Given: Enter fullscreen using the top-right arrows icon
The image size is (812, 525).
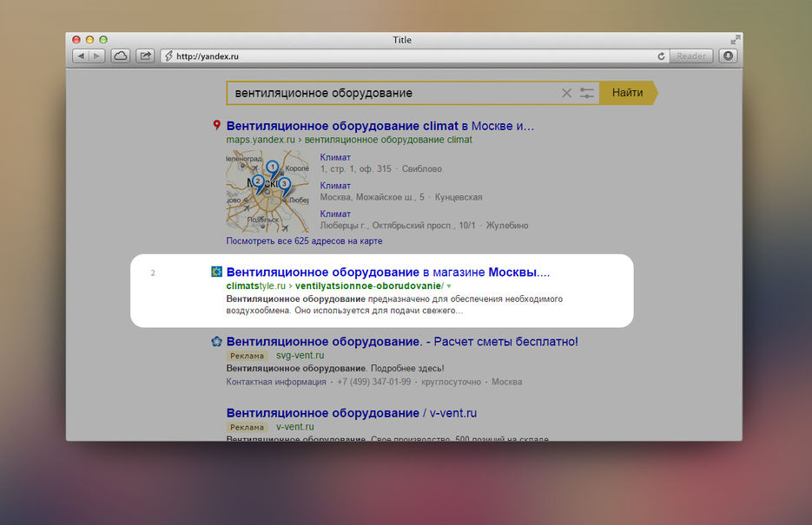Looking at the screenshot, I should click(736, 39).
